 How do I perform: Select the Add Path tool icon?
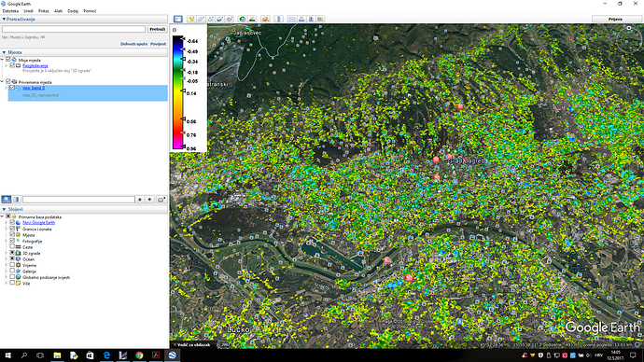tap(210, 19)
